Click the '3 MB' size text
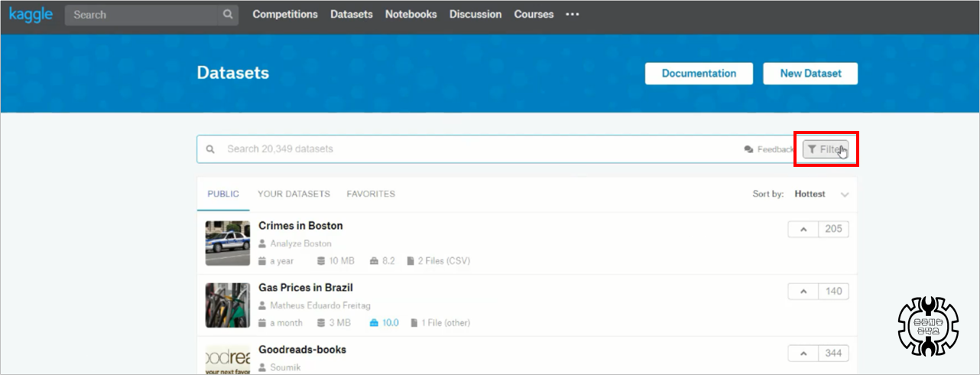980x375 pixels. tap(339, 323)
